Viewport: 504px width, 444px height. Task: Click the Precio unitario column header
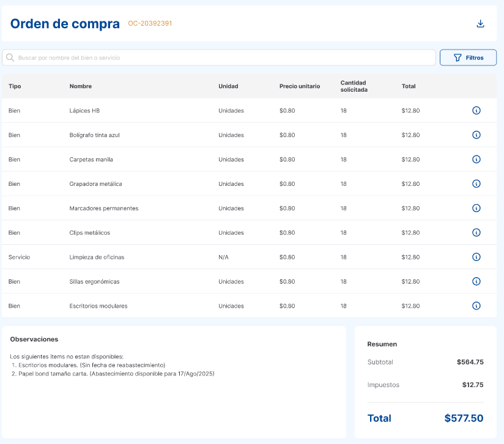pyautogui.click(x=299, y=86)
